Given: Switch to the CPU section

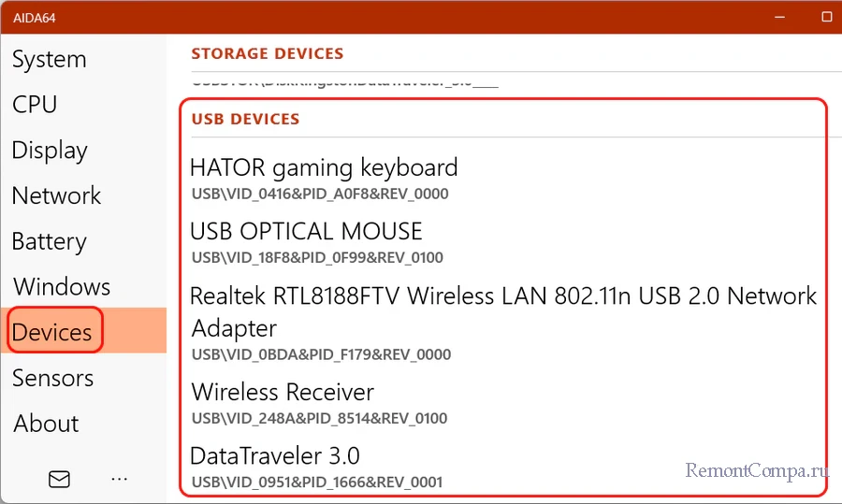Looking at the screenshot, I should click(35, 105).
